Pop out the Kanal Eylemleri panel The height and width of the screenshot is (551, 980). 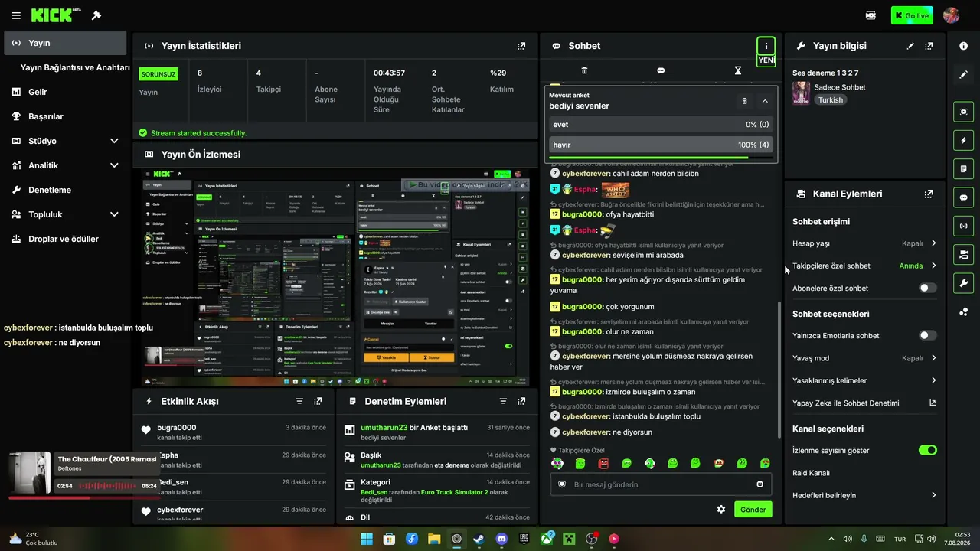click(929, 194)
